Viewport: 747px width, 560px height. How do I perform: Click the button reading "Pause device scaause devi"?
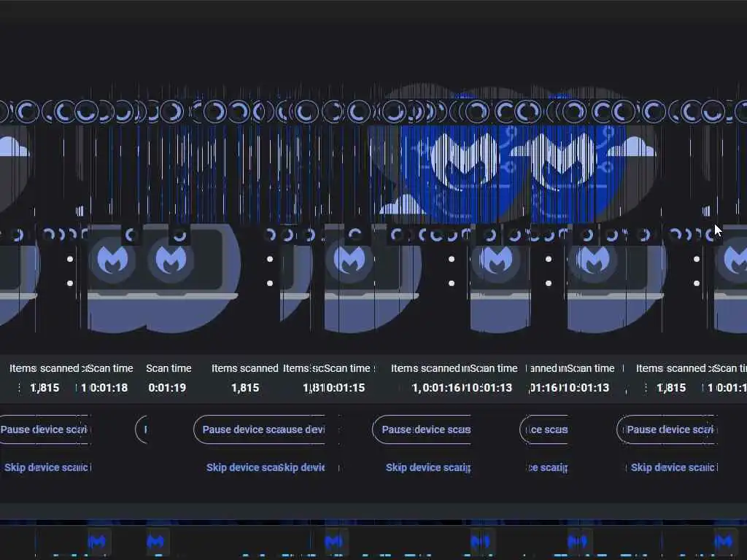(260, 429)
